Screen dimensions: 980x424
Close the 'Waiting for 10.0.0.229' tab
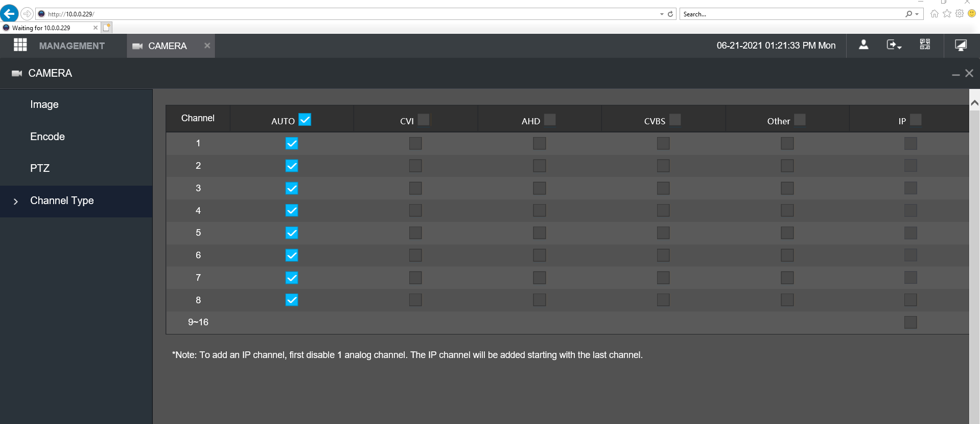[x=96, y=28]
